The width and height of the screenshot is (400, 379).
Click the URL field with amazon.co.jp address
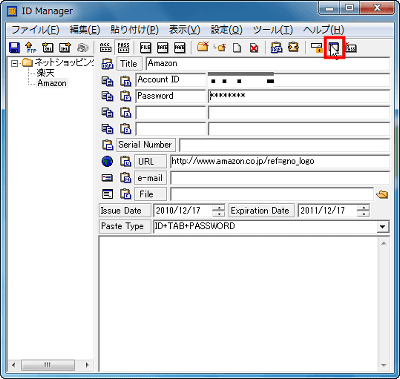[280, 161]
